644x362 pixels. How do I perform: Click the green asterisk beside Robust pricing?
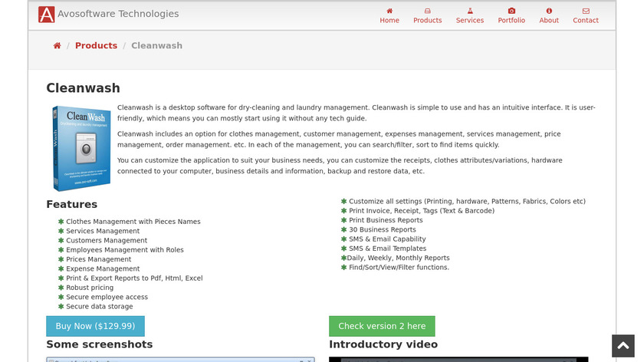click(x=61, y=288)
